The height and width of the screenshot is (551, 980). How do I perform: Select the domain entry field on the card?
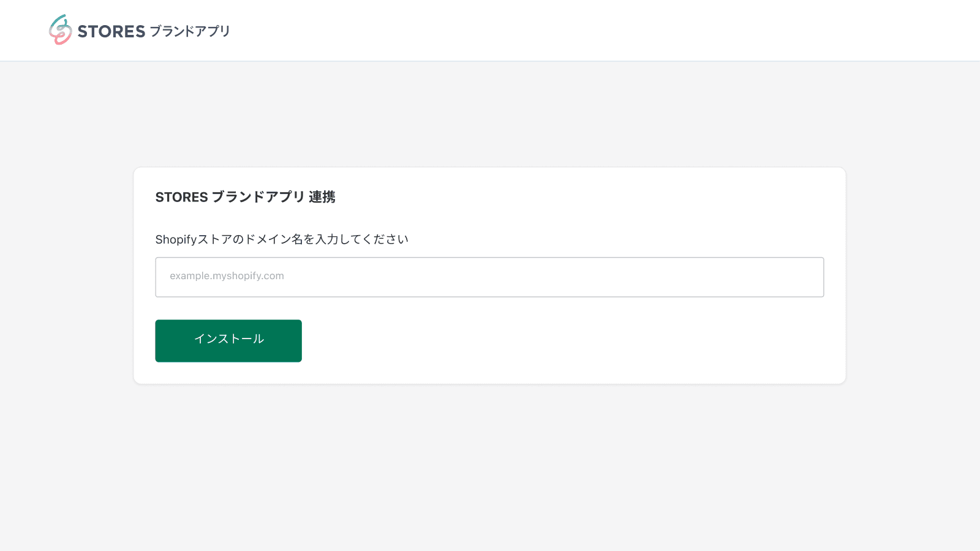click(490, 277)
